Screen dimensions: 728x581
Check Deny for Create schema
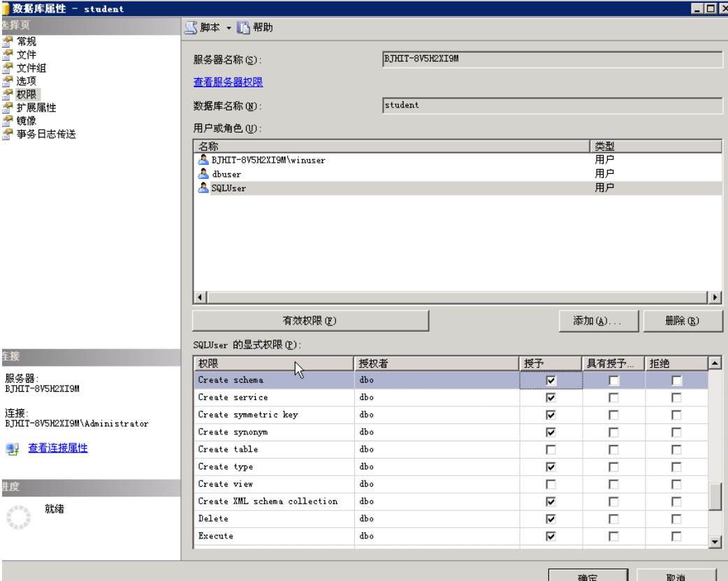point(676,381)
